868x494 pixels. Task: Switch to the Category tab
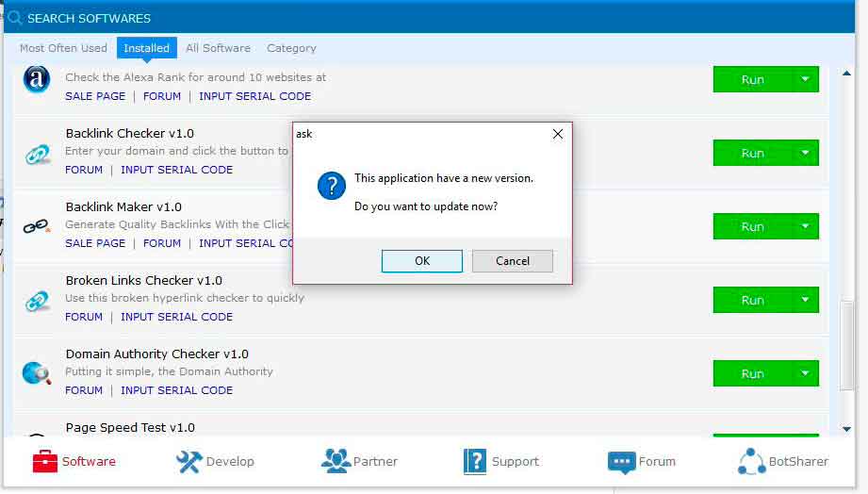pyautogui.click(x=291, y=48)
